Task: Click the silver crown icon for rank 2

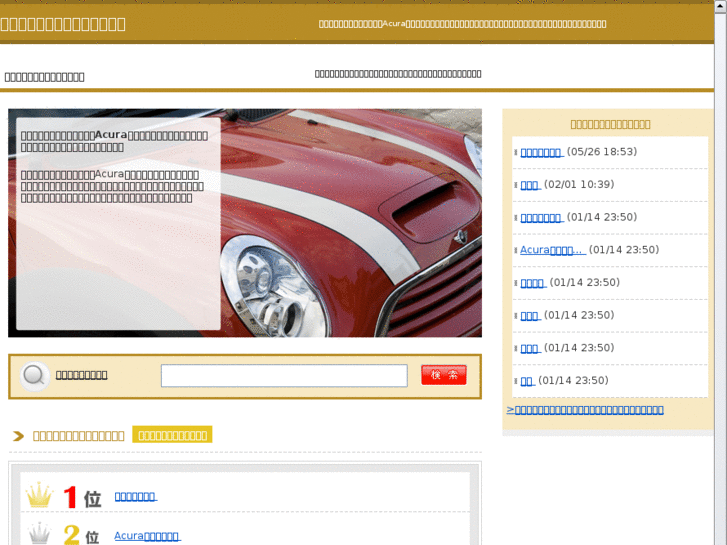Action: (x=39, y=534)
